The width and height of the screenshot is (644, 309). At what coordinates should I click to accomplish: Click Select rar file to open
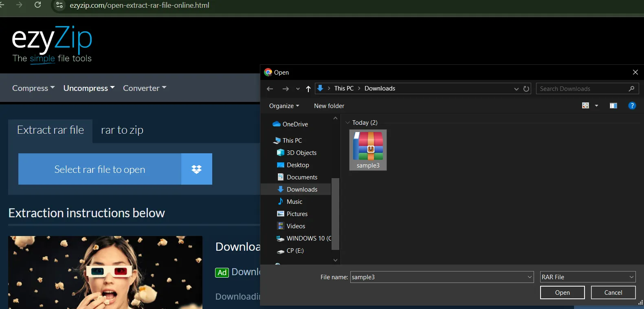click(100, 169)
